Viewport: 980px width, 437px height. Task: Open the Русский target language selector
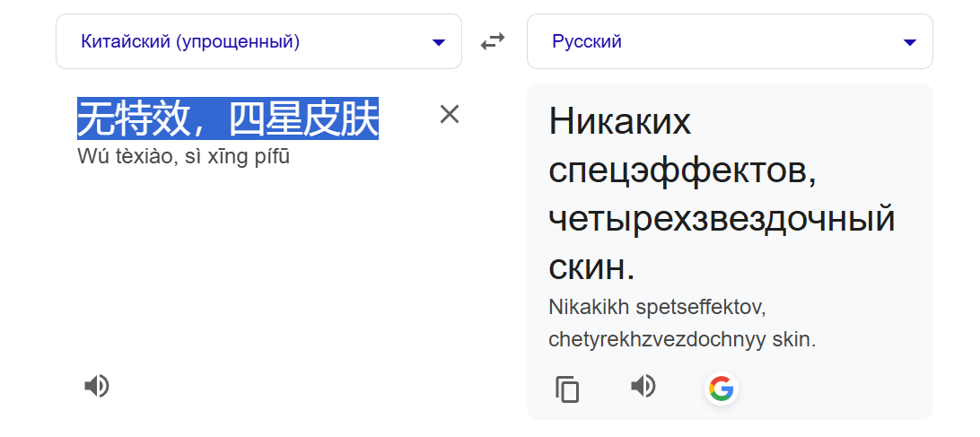click(x=730, y=41)
